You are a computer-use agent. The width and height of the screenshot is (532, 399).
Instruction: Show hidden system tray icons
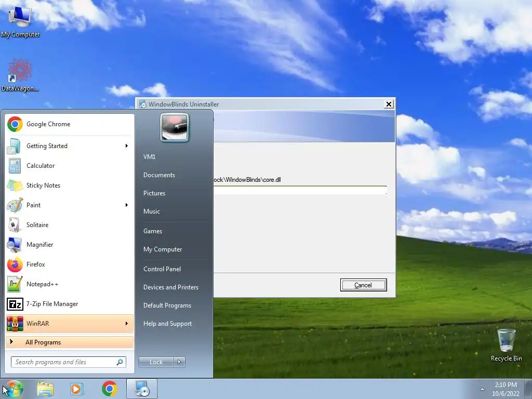(x=482, y=389)
